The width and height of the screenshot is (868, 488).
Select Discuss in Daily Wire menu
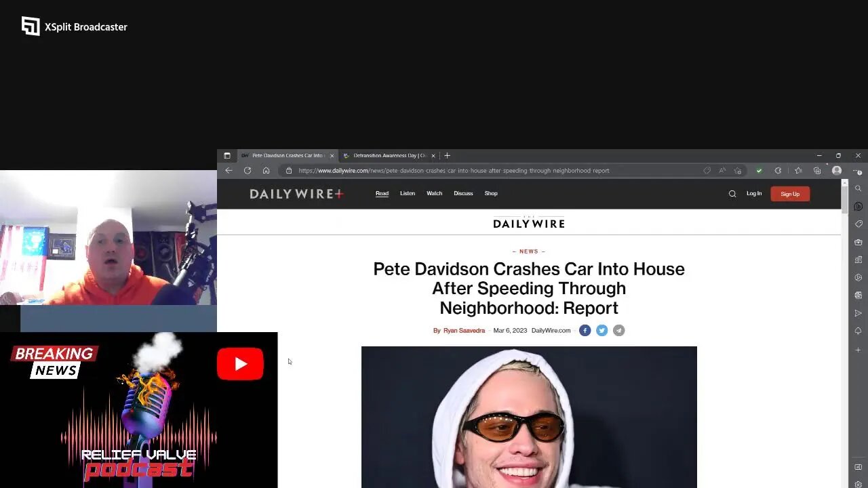(463, 194)
